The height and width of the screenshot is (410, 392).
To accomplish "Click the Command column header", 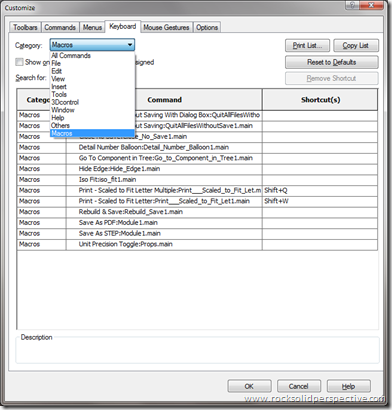I will pos(164,100).
